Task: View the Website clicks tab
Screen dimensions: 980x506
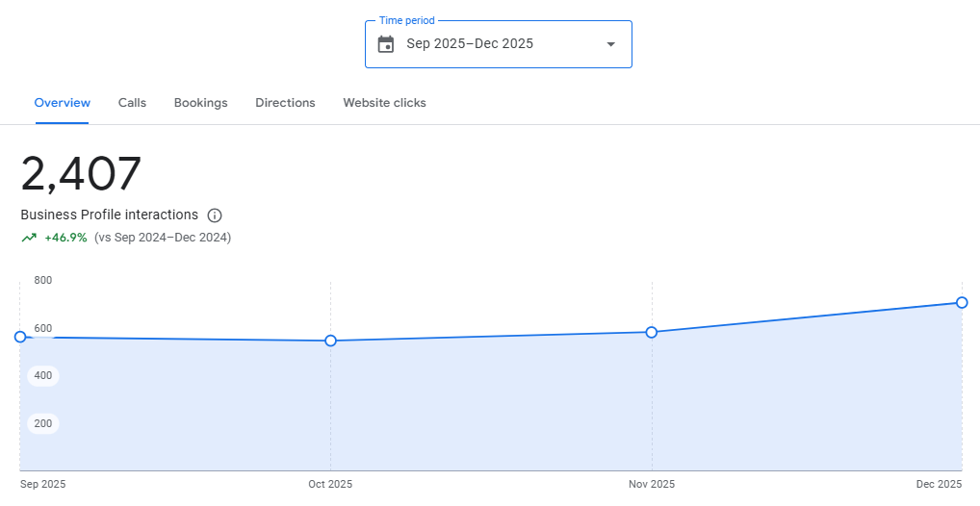Action: click(x=384, y=103)
